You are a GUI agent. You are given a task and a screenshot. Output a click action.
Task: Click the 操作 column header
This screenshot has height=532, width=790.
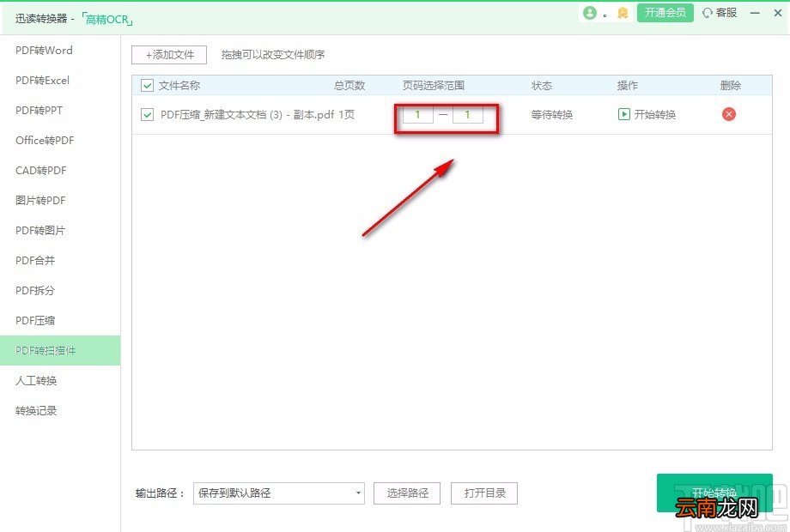click(628, 86)
